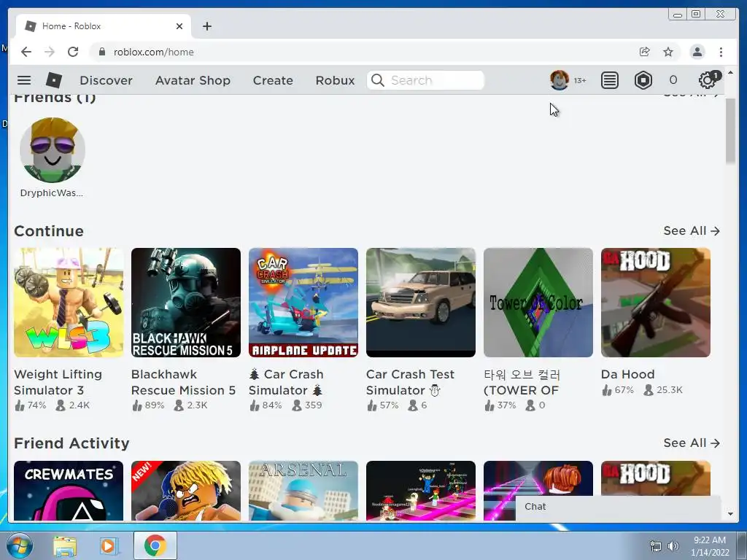
Task: Click the padlock site info icon
Action: point(101,52)
